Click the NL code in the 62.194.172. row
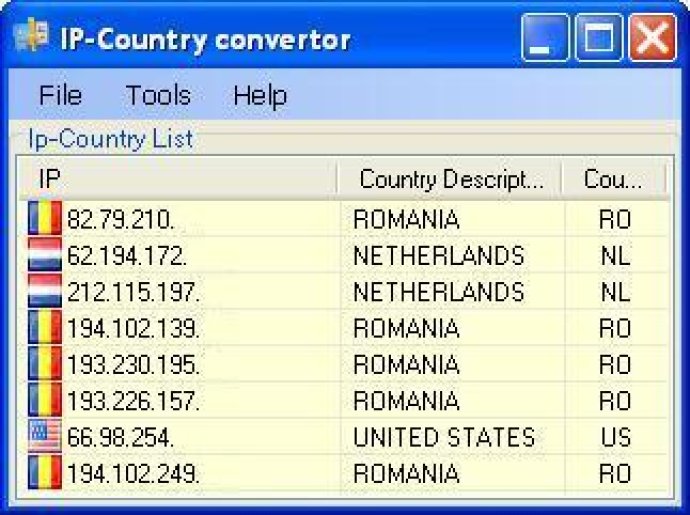Image resolution: width=690 pixels, height=515 pixels. pyautogui.click(x=616, y=256)
